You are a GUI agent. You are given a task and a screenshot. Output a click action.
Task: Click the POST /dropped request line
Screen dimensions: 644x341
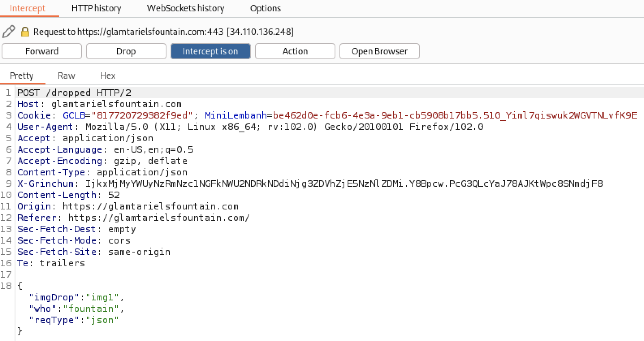[74, 93]
